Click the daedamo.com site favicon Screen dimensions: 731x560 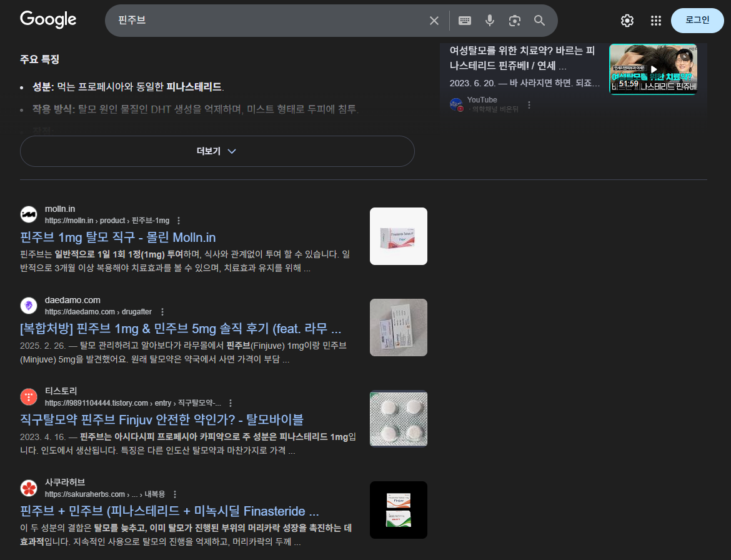(29, 306)
